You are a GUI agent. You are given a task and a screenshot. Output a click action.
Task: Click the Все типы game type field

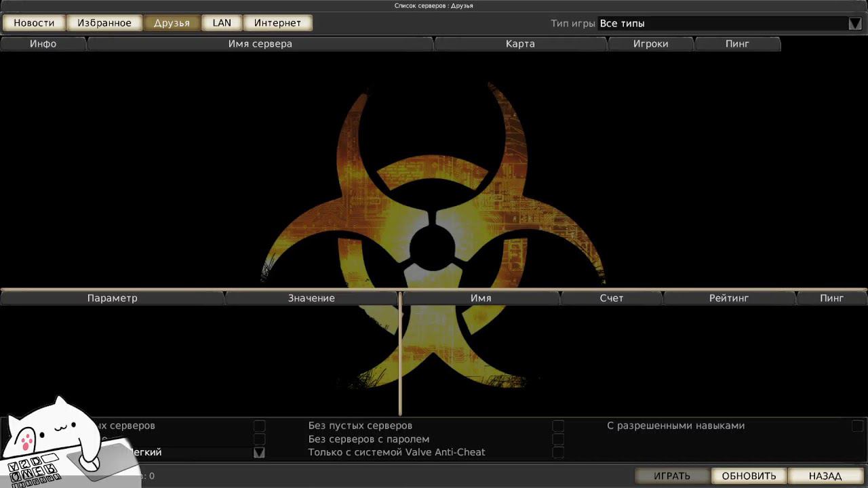coord(723,24)
